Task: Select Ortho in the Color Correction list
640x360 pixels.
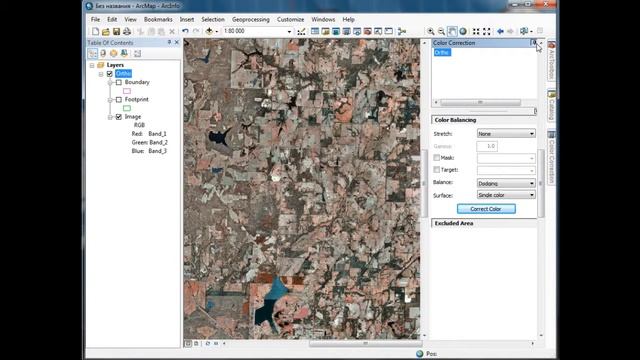Action: (x=442, y=52)
